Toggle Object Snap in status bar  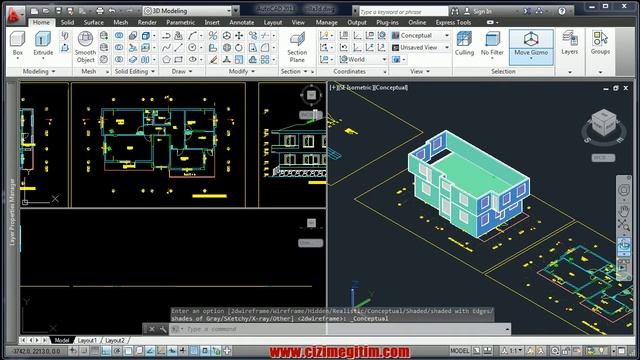[x=128, y=351]
